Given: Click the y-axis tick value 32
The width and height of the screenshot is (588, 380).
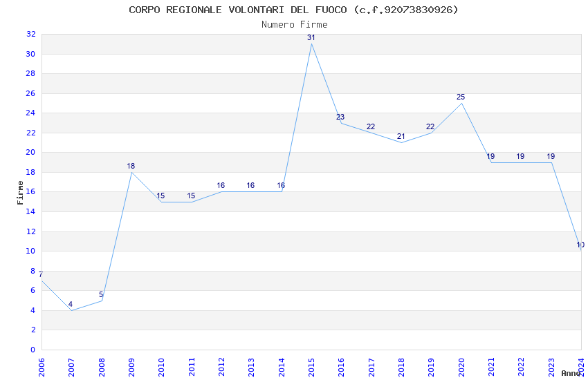Looking at the screenshot, I should pos(30,34).
